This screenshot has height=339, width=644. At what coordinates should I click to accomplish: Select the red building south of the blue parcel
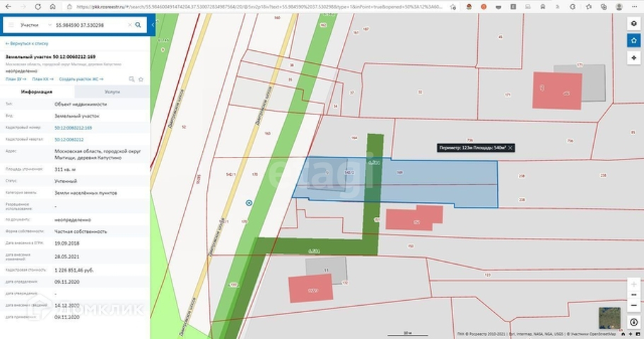click(414, 218)
